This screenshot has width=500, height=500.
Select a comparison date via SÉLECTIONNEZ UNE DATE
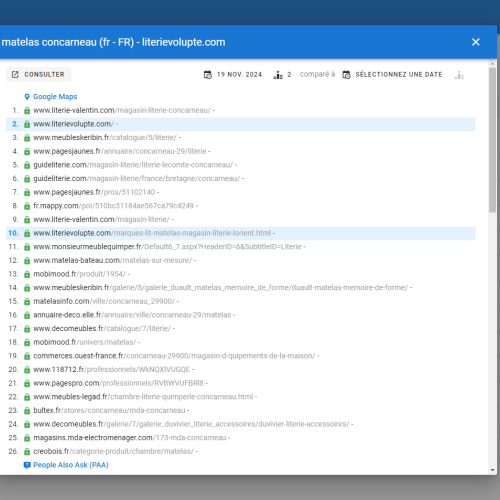[399, 74]
